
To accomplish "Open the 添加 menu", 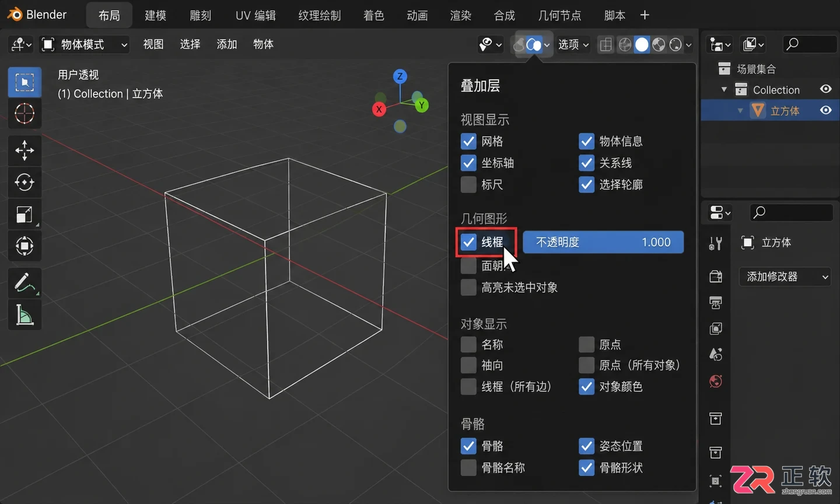I will point(226,44).
